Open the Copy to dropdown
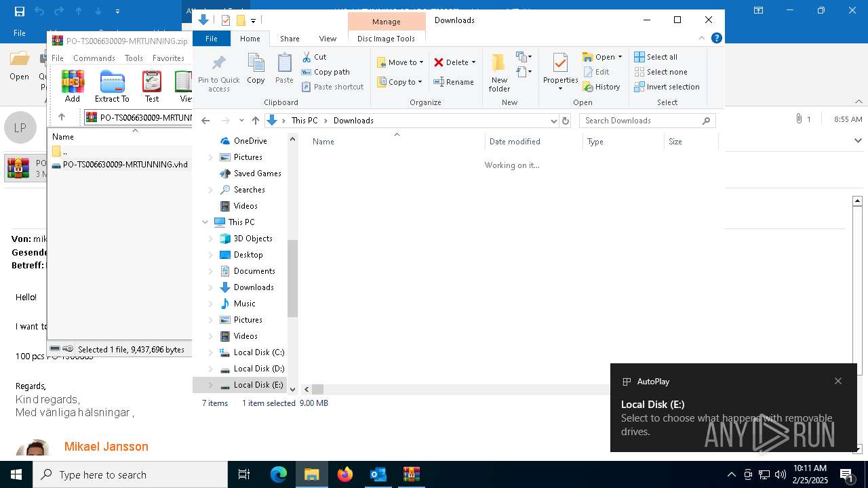Image resolution: width=868 pixels, height=488 pixels. 400,82
